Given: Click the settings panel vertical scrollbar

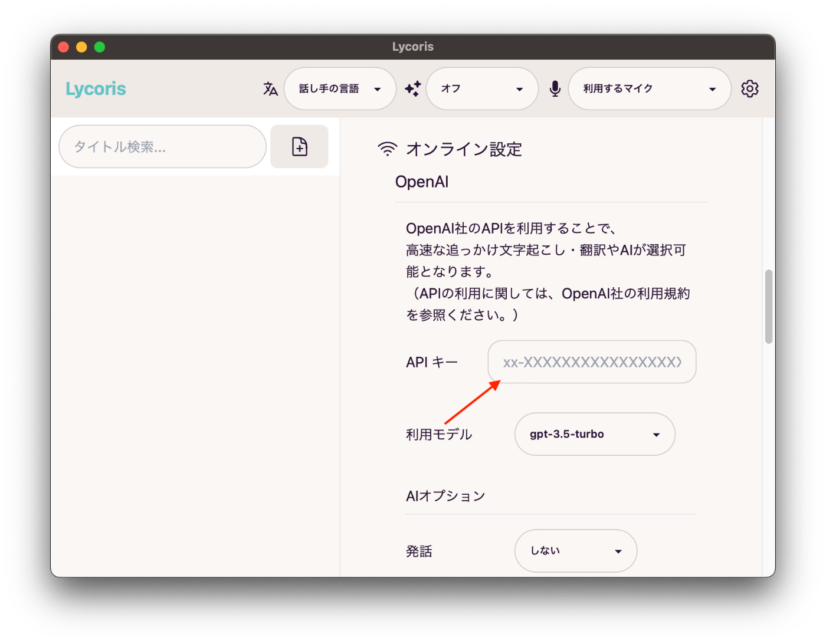Looking at the screenshot, I should (x=768, y=307).
